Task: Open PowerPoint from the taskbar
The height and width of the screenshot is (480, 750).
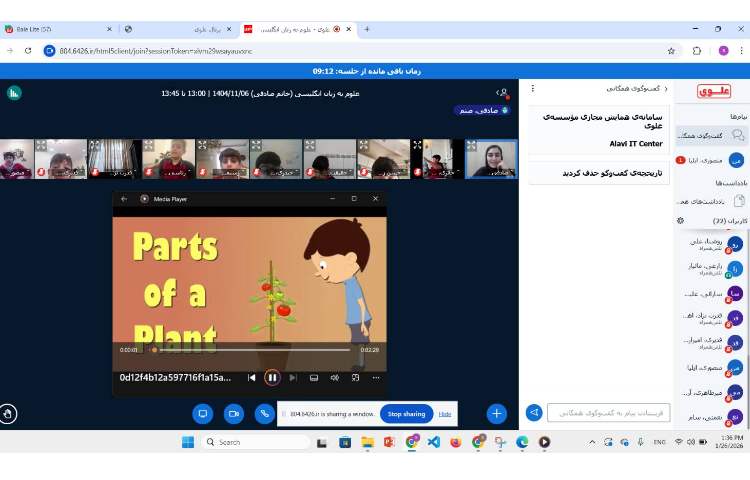Action: click(389, 442)
